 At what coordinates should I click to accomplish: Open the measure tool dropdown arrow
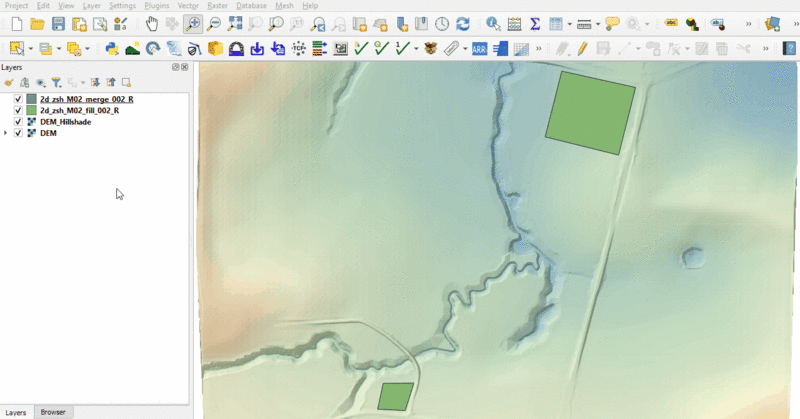coord(598,24)
